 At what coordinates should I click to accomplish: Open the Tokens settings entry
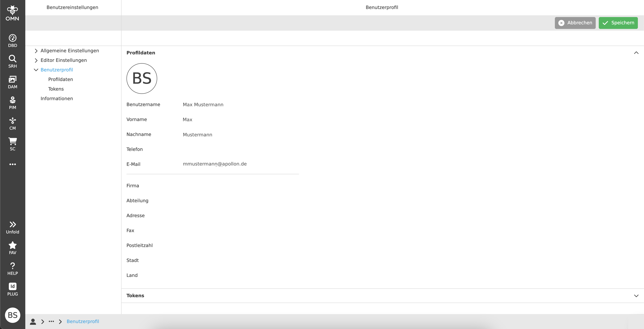(56, 89)
